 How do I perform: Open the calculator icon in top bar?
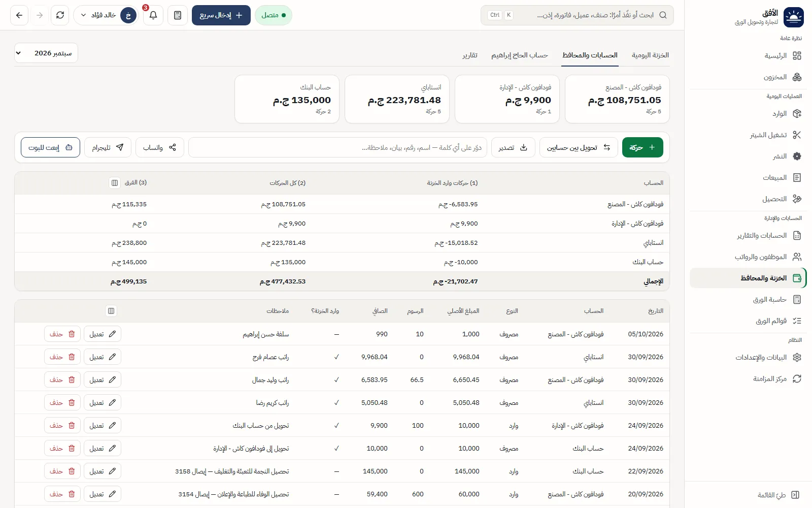178,15
